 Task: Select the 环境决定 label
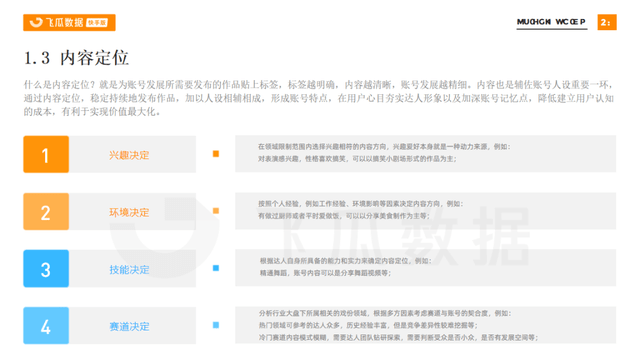(x=129, y=212)
